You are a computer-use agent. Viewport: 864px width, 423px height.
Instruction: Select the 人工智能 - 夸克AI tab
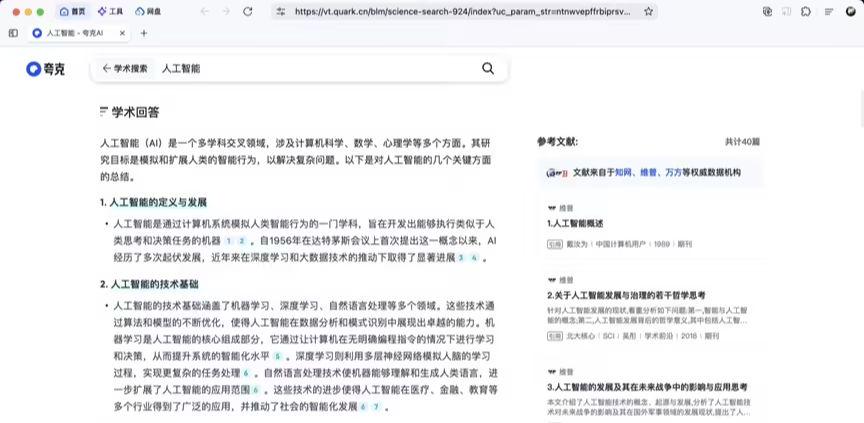coord(75,33)
